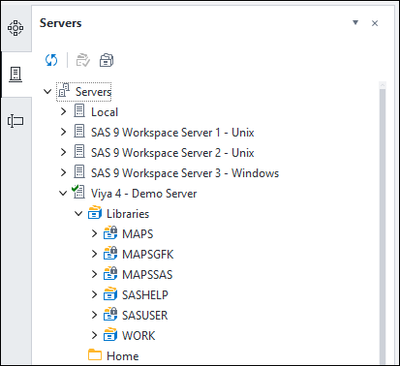
Task: Click the library assignment toolbar icon
Action: coord(107,60)
